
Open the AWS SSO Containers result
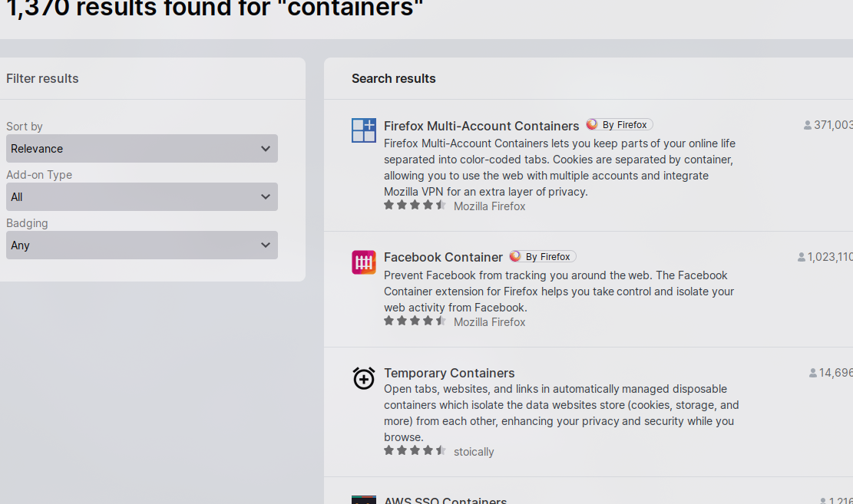click(x=445, y=500)
